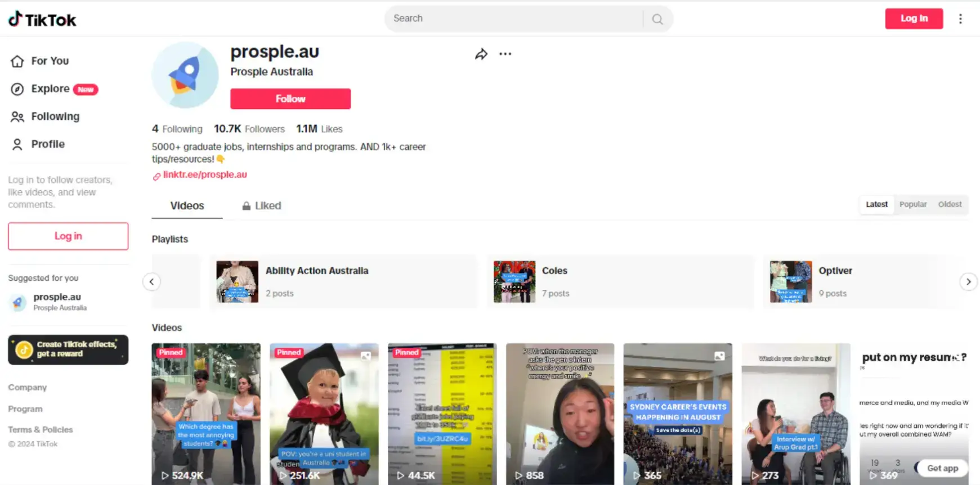
Task: Select the Videos tab
Action: [x=187, y=206]
